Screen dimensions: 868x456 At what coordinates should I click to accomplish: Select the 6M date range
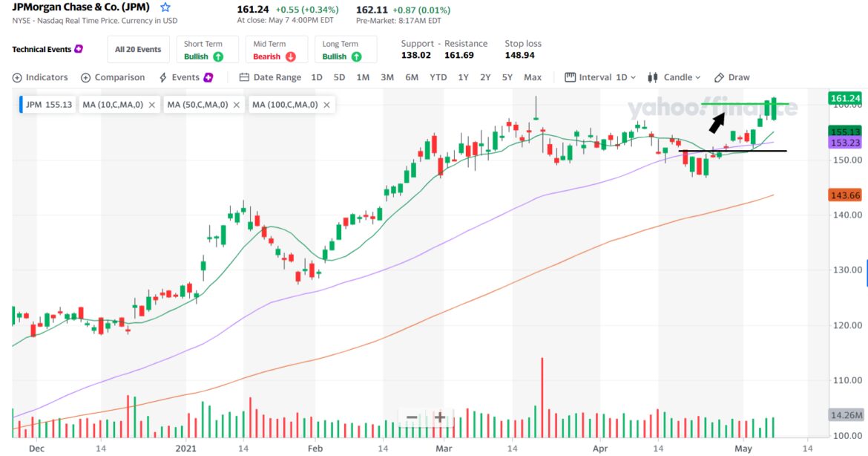click(x=412, y=76)
